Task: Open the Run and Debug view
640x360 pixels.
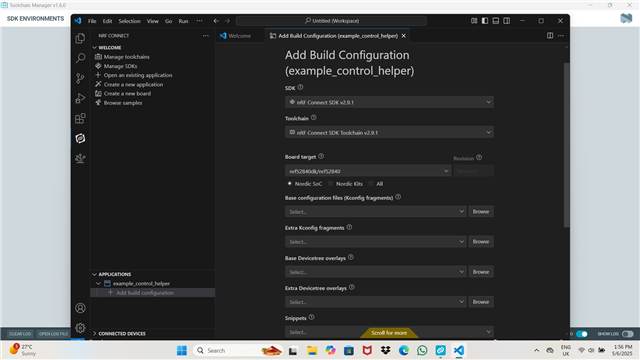Action: [80, 98]
